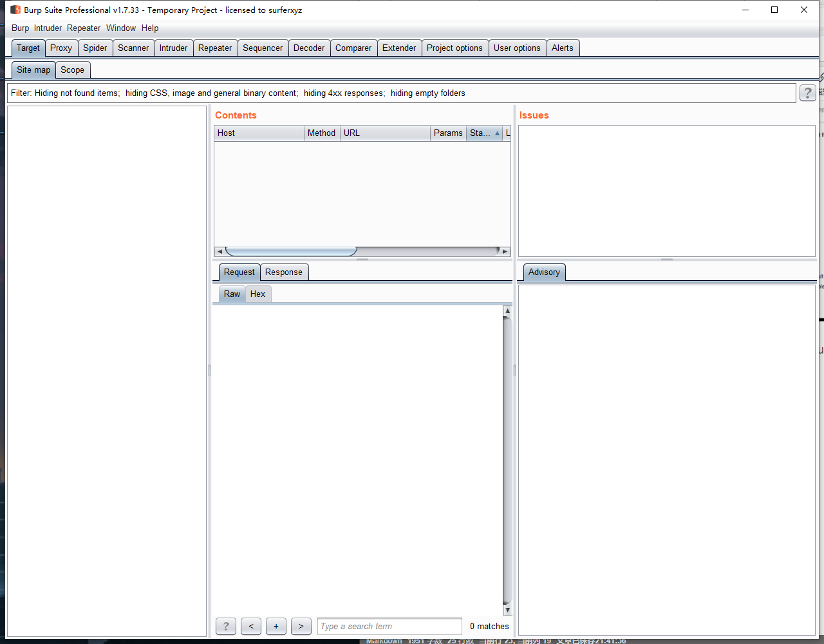Viewport: 824px width, 644px height.
Task: Open the Repeater menu
Action: (x=84, y=28)
